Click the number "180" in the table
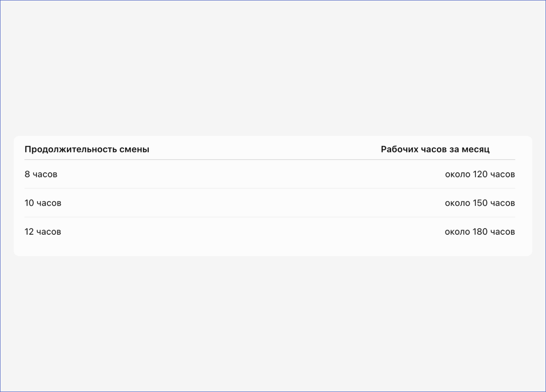 (x=480, y=231)
